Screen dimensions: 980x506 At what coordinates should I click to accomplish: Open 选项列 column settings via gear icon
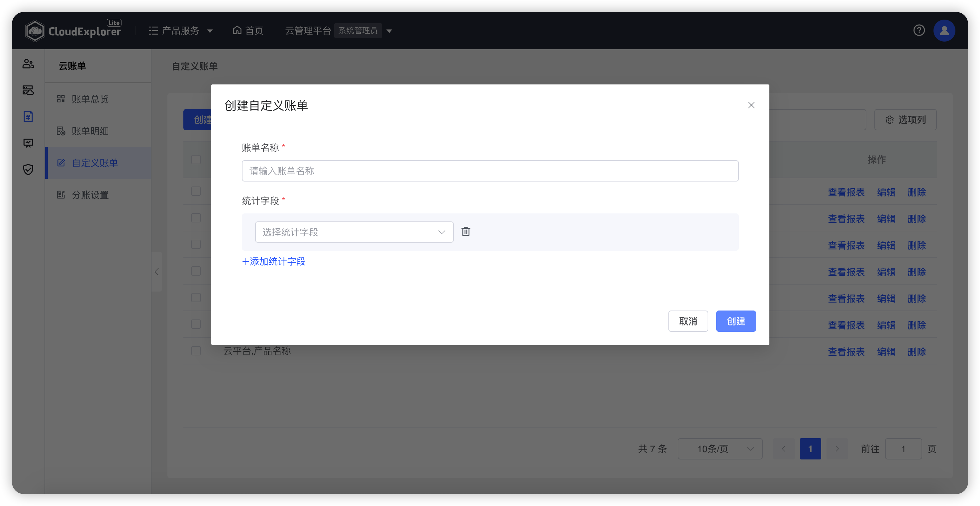pyautogui.click(x=906, y=119)
